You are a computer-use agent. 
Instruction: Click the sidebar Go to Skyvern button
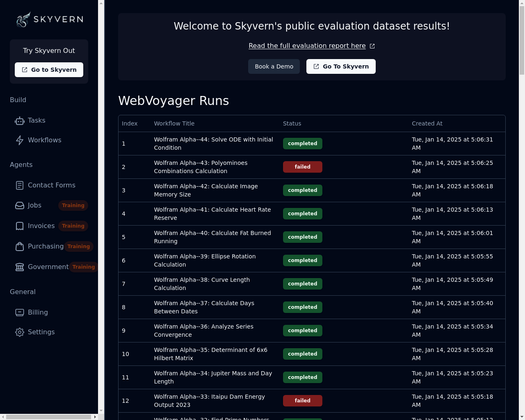49,70
